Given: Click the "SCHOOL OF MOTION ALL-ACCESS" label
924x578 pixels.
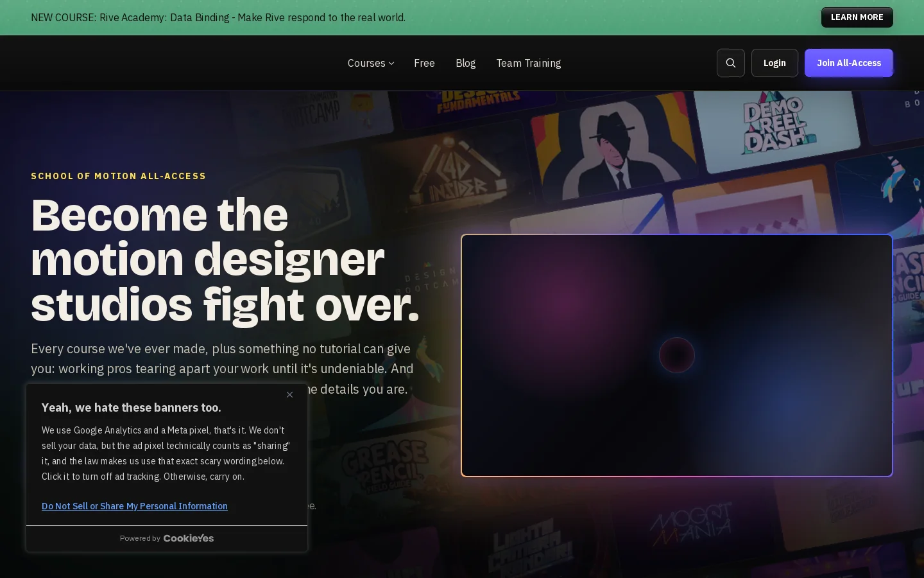Looking at the screenshot, I should pyautogui.click(x=119, y=176).
